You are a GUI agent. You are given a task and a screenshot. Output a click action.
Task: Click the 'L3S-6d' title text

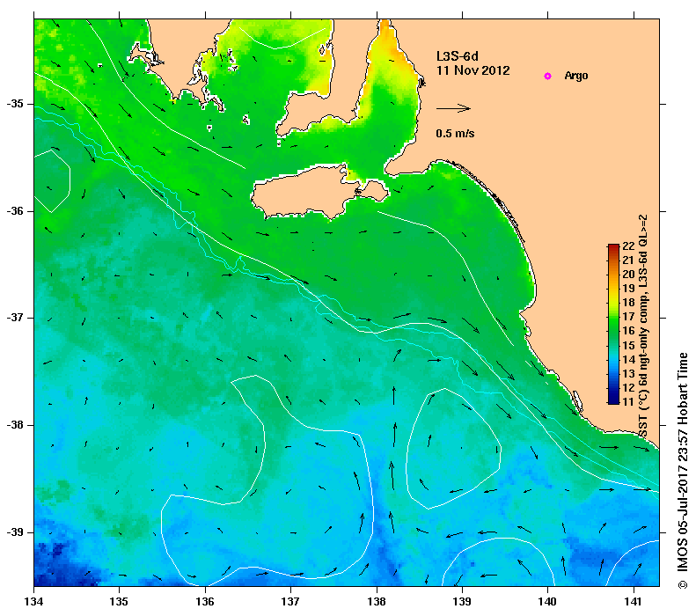coord(458,56)
